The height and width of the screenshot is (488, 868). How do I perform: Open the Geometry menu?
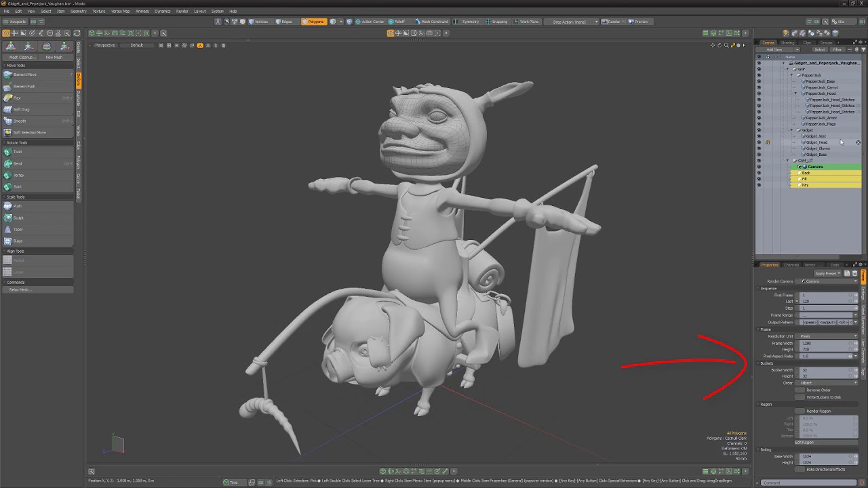[x=78, y=11]
